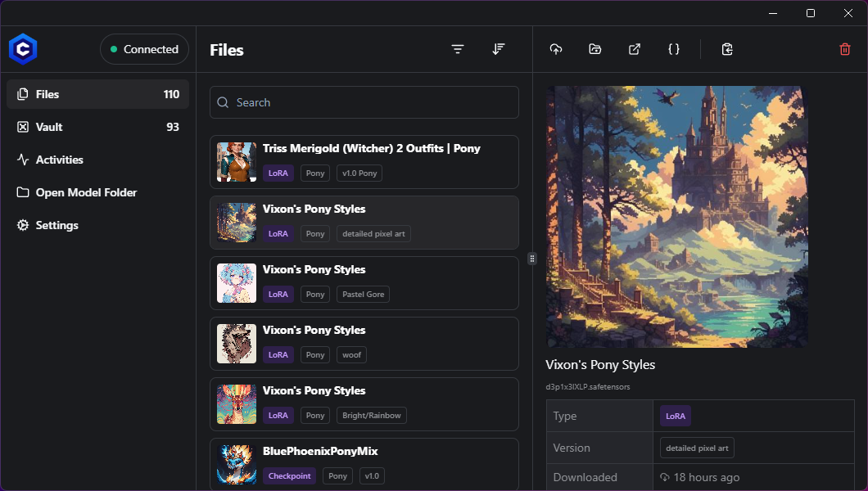The width and height of the screenshot is (868, 491).
Task: Click the 18 hours ago downloaded value
Action: (x=707, y=477)
